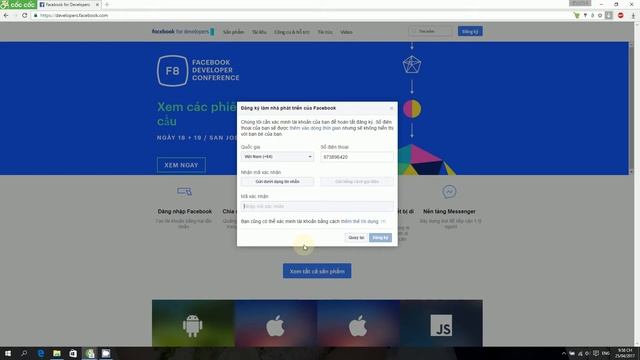
Task: Click the view all products blue button
Action: pyautogui.click(x=317, y=271)
